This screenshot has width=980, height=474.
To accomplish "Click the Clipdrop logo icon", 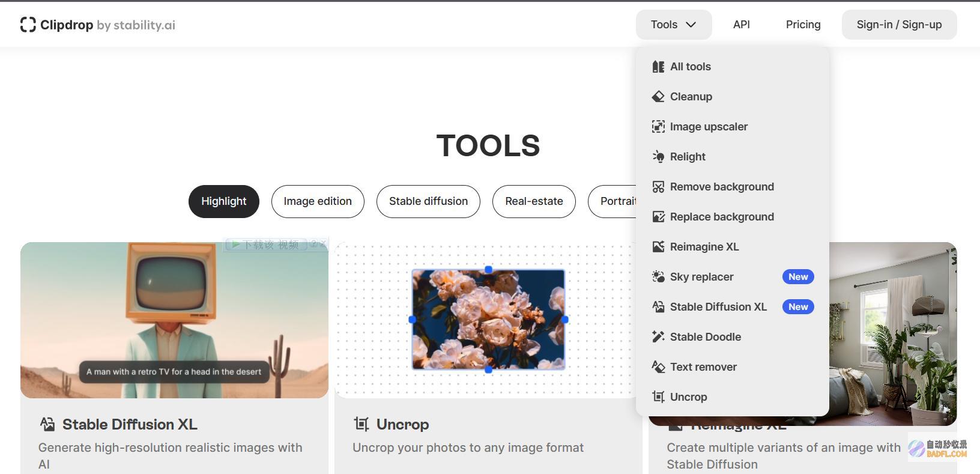I will pos(28,25).
